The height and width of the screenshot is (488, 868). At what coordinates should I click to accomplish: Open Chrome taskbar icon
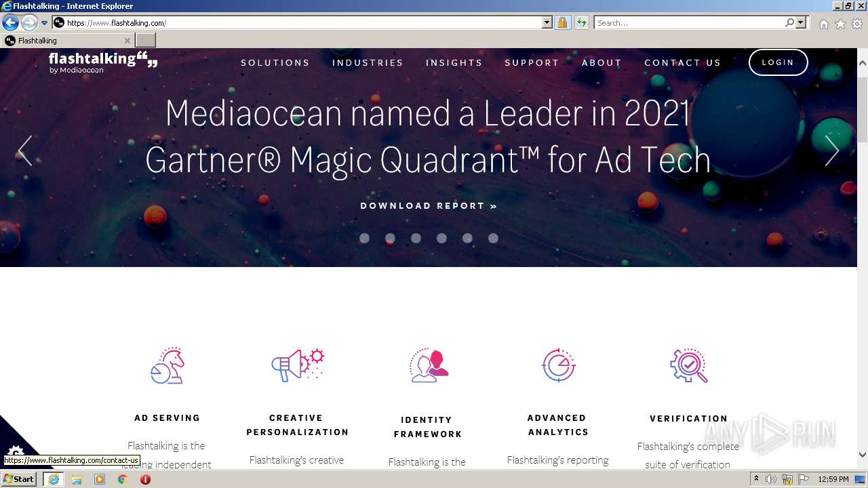[x=123, y=479]
